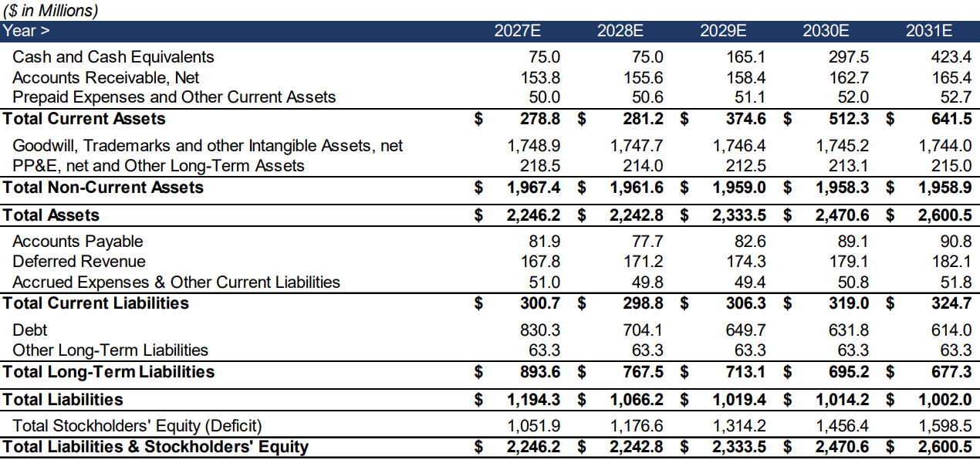Click 'PP&E, net and Other Long-Term Assets' label
This screenshot has height=460, width=980.
(158, 166)
